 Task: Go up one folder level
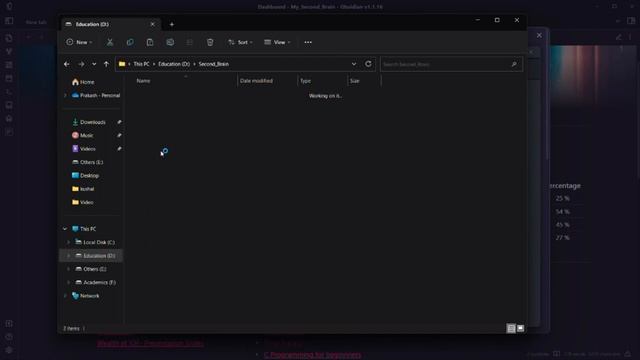click(106, 64)
